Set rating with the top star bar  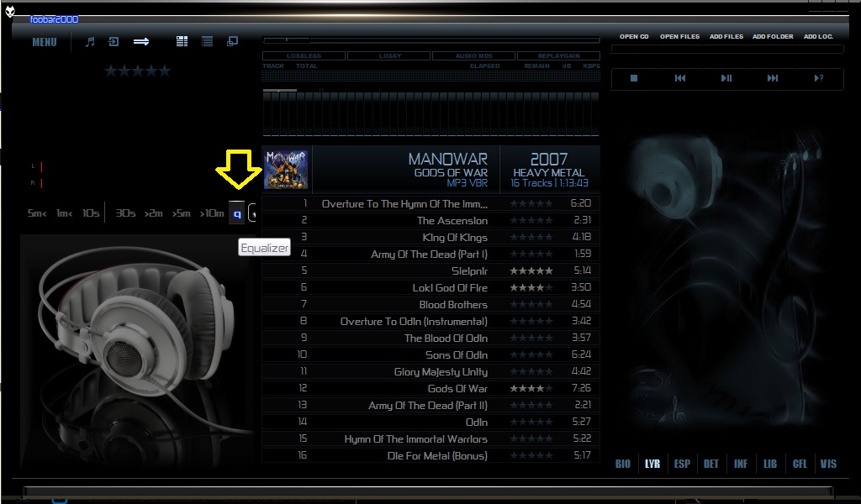pyautogui.click(x=138, y=71)
